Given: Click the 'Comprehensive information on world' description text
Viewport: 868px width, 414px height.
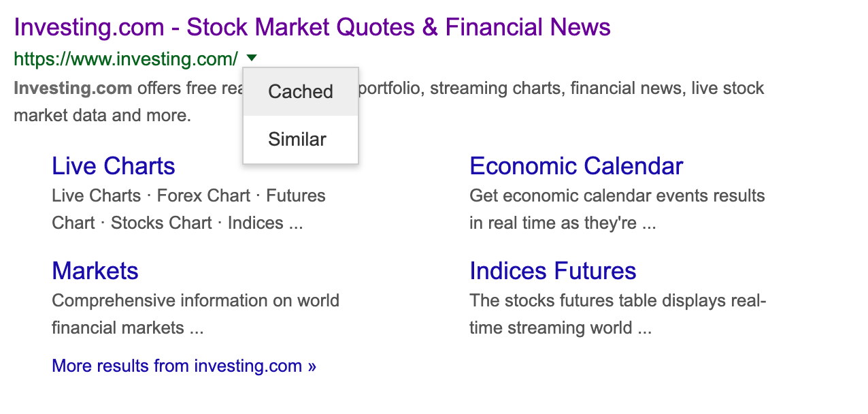Looking at the screenshot, I should [195, 301].
